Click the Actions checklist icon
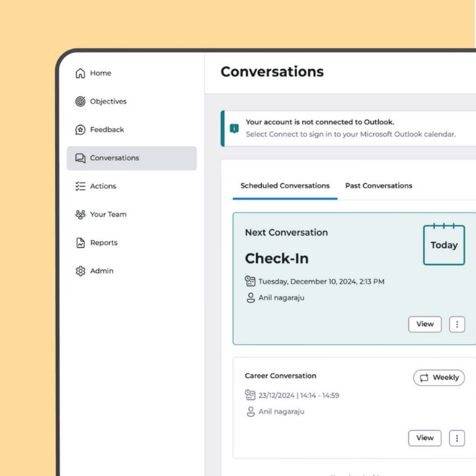Image resolution: width=476 pixels, height=476 pixels. (x=80, y=186)
